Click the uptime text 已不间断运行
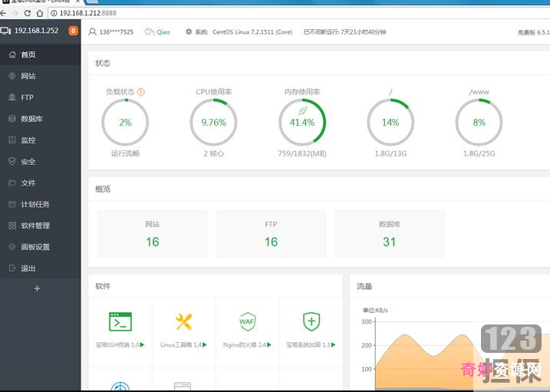The height and width of the screenshot is (392, 550). pos(344,32)
